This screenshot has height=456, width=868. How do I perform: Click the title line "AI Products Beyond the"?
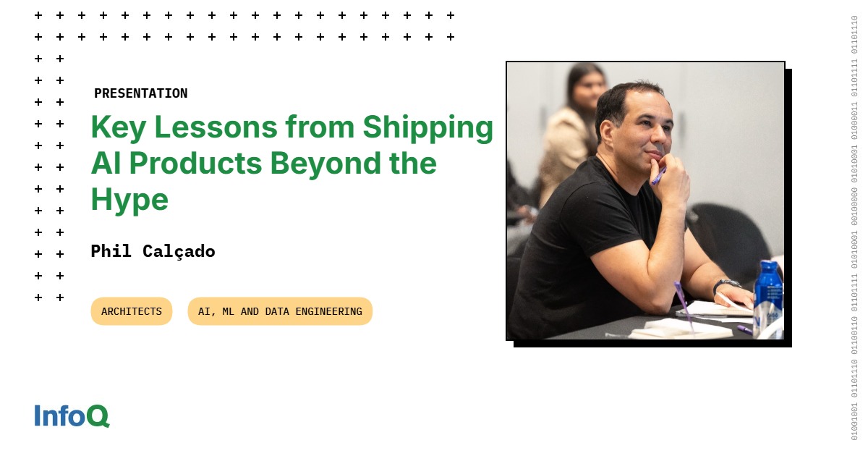click(x=263, y=163)
